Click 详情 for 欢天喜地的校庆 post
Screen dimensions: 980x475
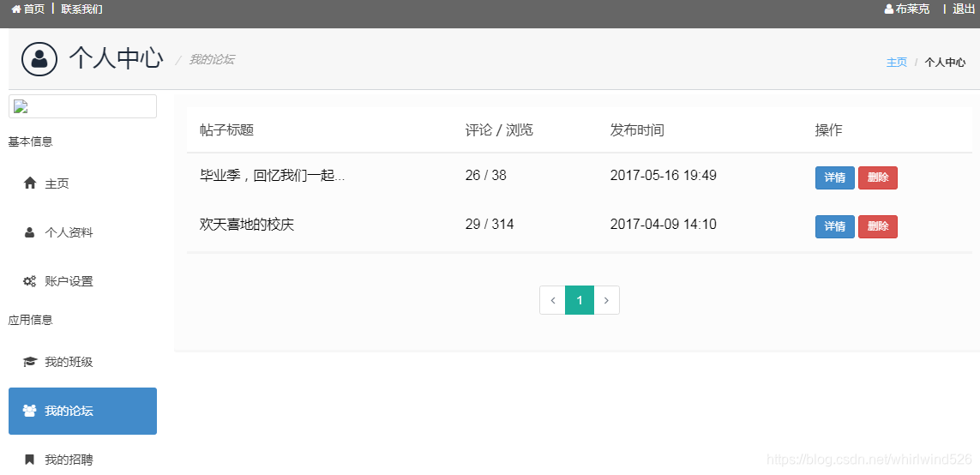click(834, 226)
